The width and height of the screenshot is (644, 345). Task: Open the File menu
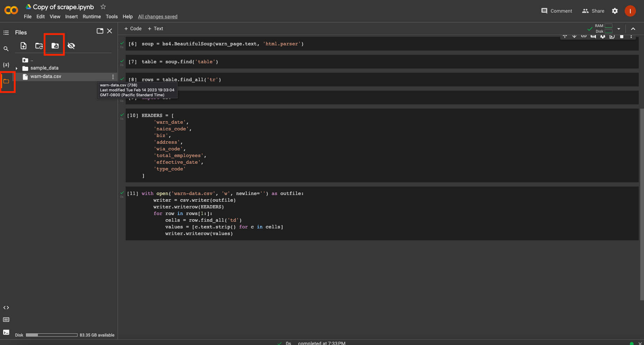point(28,17)
